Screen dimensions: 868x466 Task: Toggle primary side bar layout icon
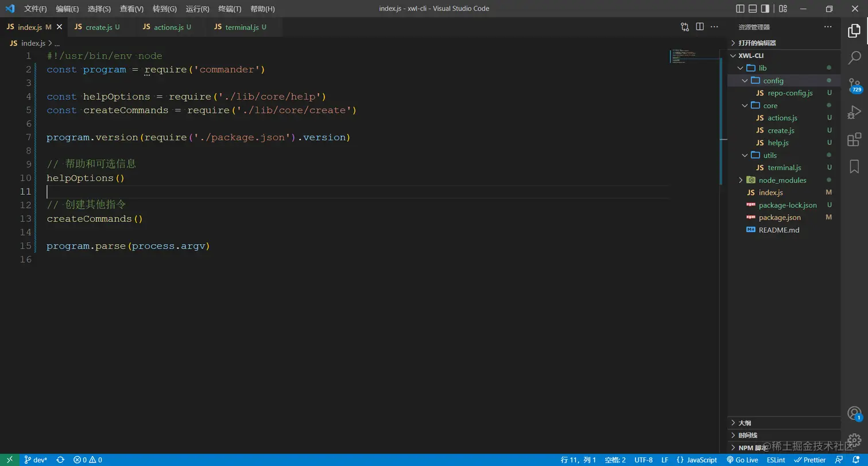coord(740,9)
